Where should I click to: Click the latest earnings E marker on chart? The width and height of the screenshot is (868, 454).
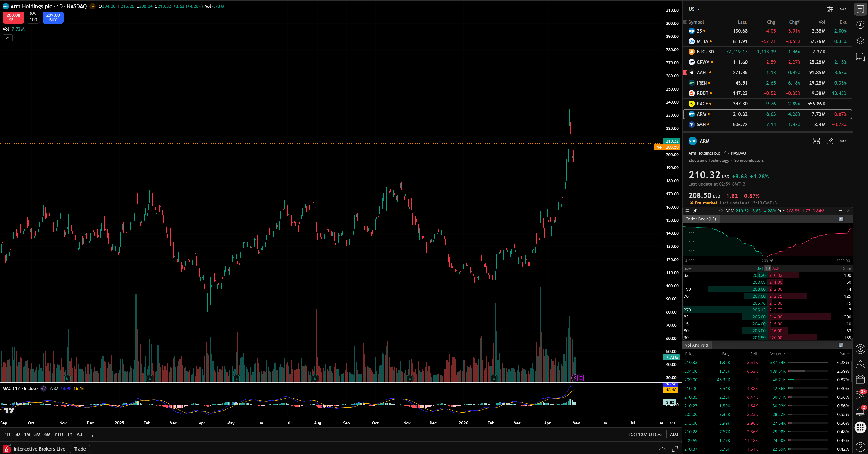click(x=581, y=378)
